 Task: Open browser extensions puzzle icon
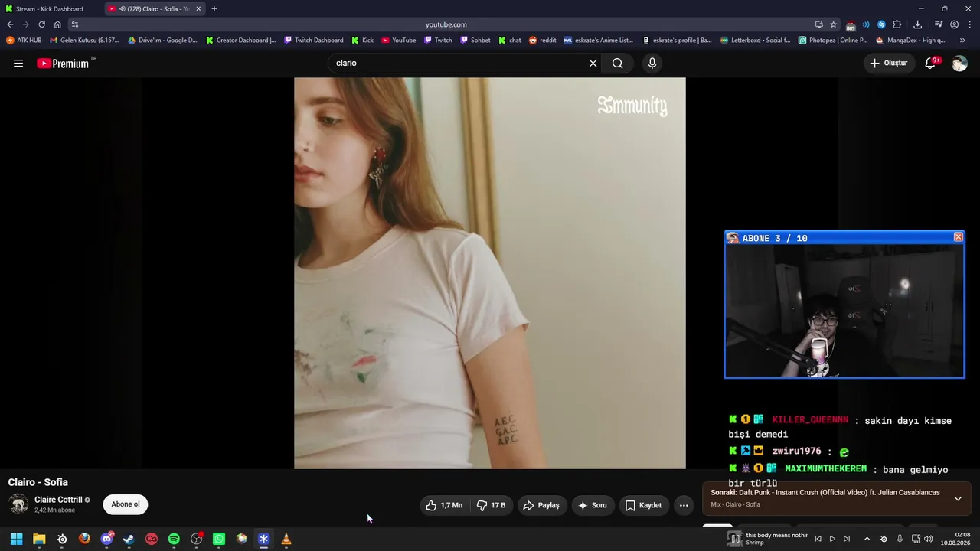[x=897, y=24]
